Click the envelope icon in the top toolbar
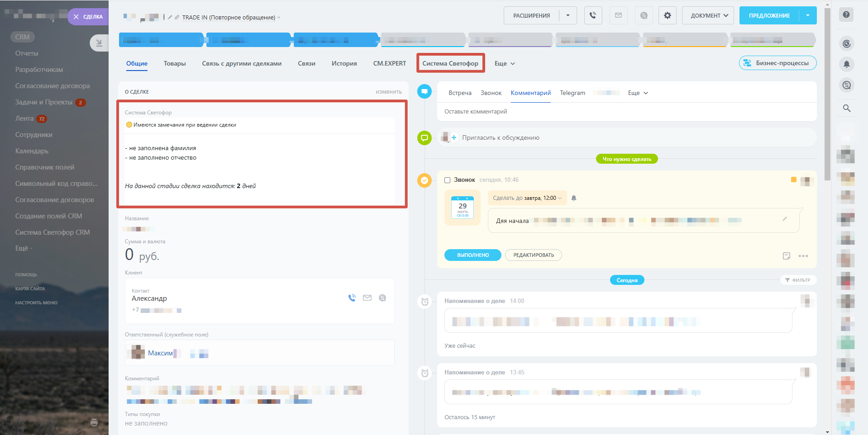The height and width of the screenshot is (435, 868). 618,15
